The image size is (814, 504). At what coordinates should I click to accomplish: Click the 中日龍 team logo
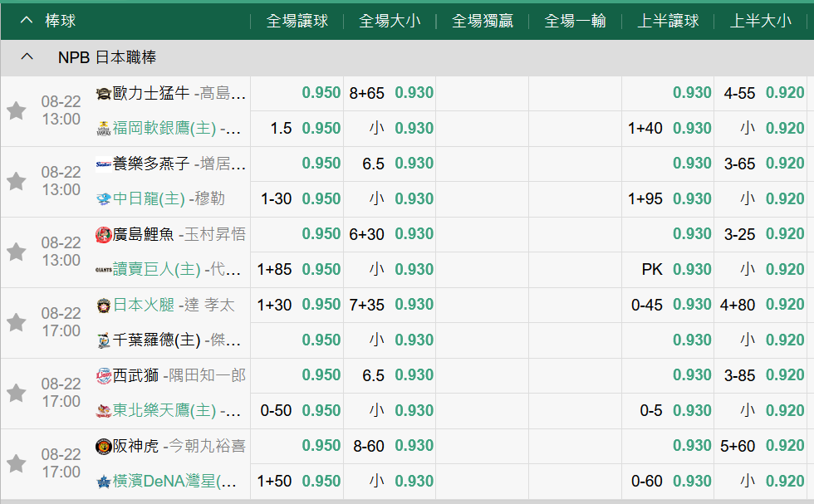104,199
